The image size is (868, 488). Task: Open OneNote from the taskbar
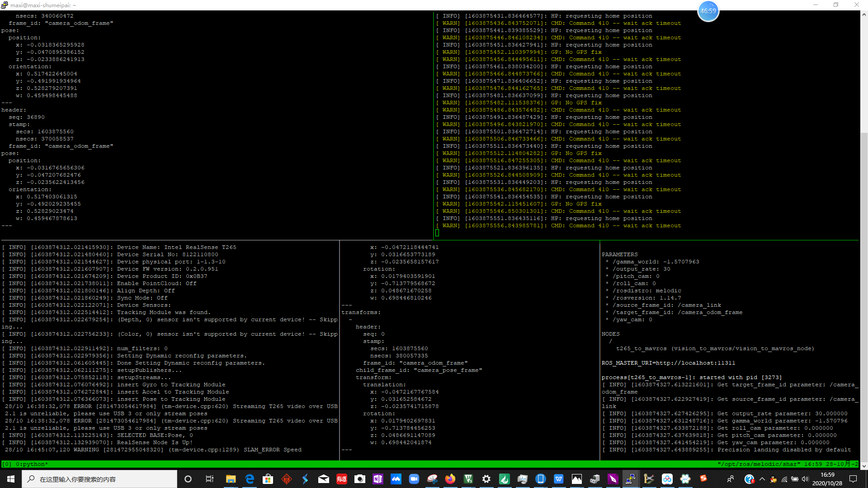(x=378, y=479)
